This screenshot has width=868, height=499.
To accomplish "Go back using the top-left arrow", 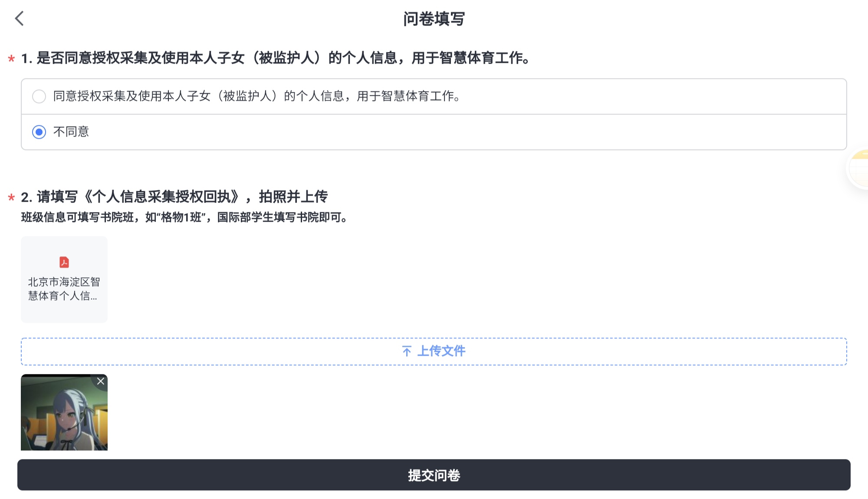I will 19,19.
